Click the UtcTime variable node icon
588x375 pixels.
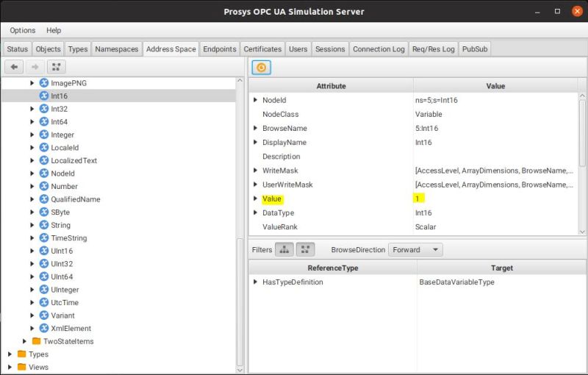click(x=44, y=302)
